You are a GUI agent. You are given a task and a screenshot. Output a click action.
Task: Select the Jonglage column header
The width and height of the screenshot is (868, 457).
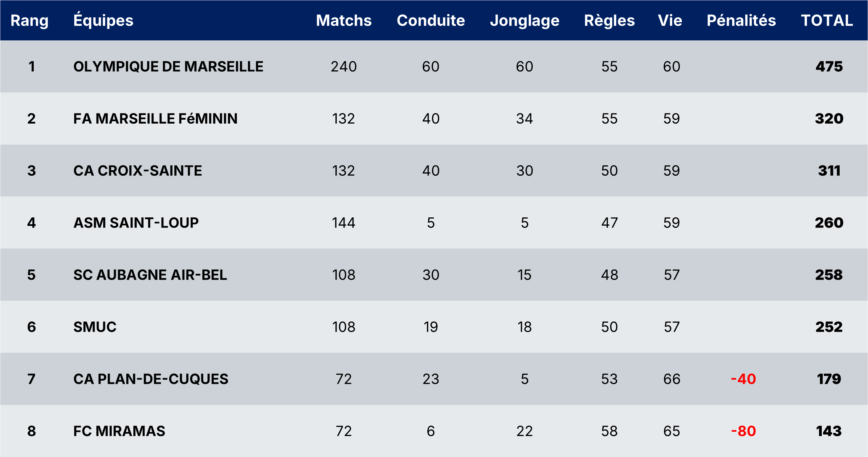525,21
